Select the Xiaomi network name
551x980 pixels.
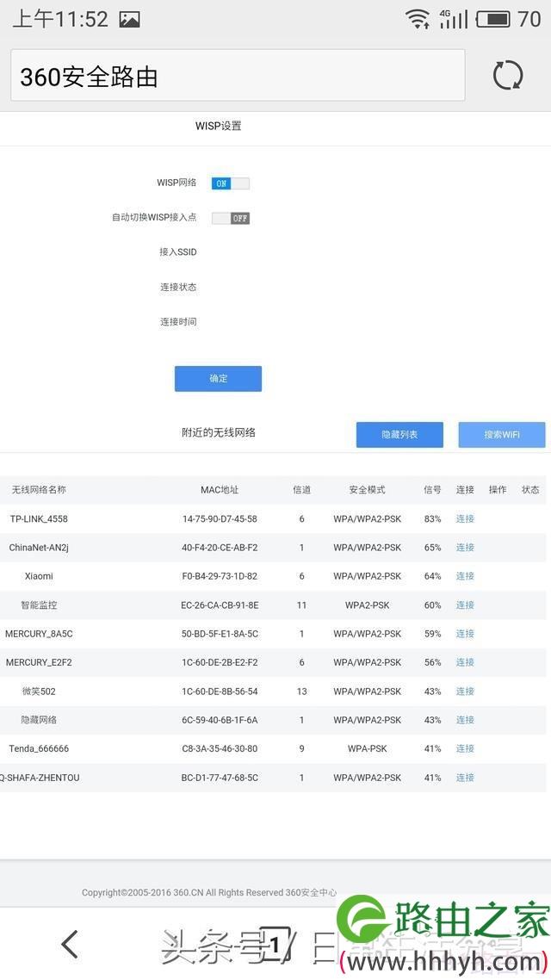coord(39,576)
